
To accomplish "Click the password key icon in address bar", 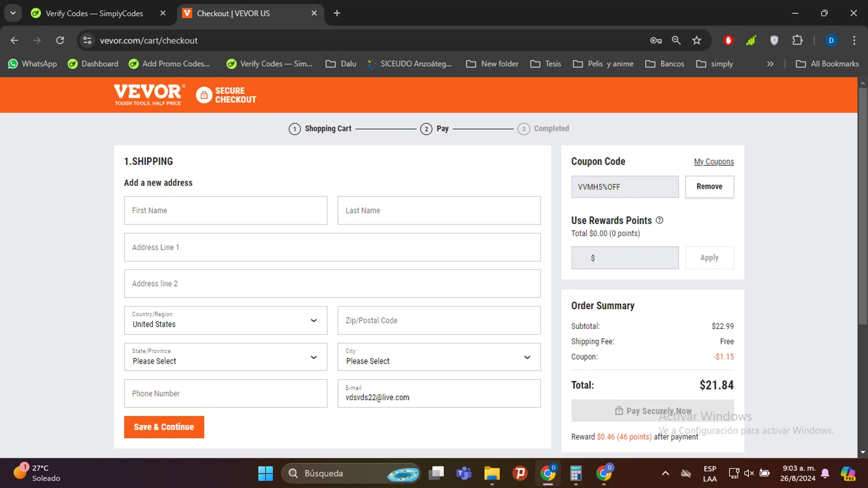I will [656, 41].
